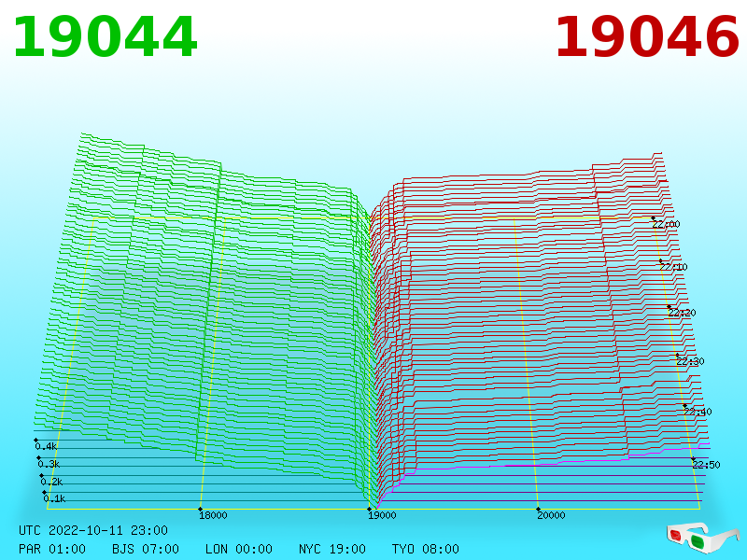Click the 20000 price axis label
Screen dimensions: 747x560
click(x=551, y=515)
